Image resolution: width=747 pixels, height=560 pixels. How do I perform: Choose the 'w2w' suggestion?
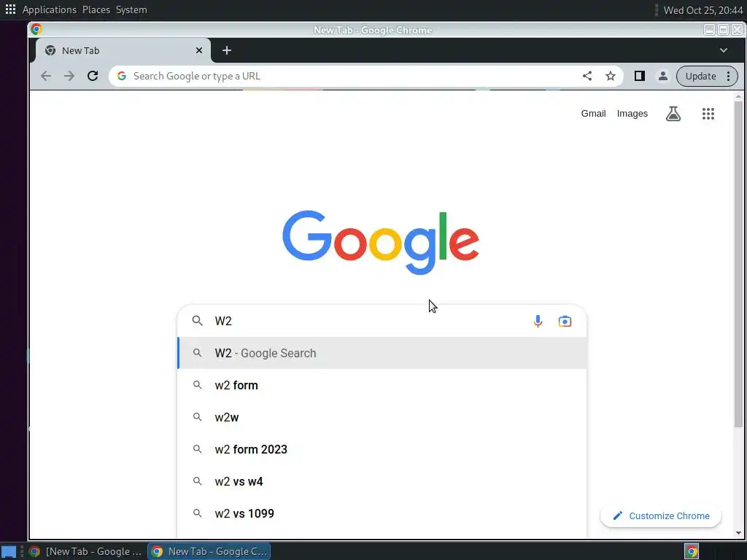click(x=382, y=417)
